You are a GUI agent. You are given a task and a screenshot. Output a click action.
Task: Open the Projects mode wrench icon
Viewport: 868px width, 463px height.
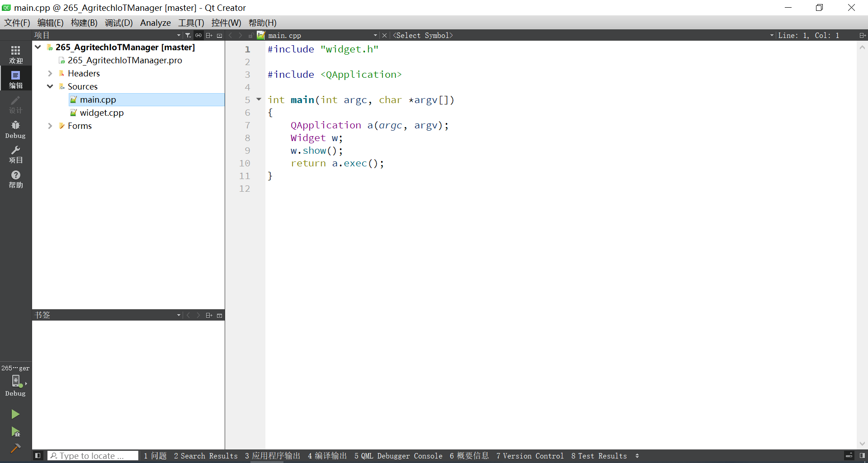point(16,154)
